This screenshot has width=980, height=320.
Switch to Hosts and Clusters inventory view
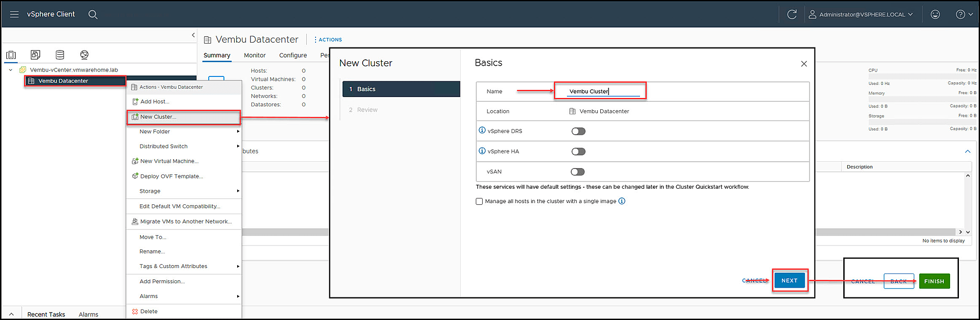click(11, 55)
